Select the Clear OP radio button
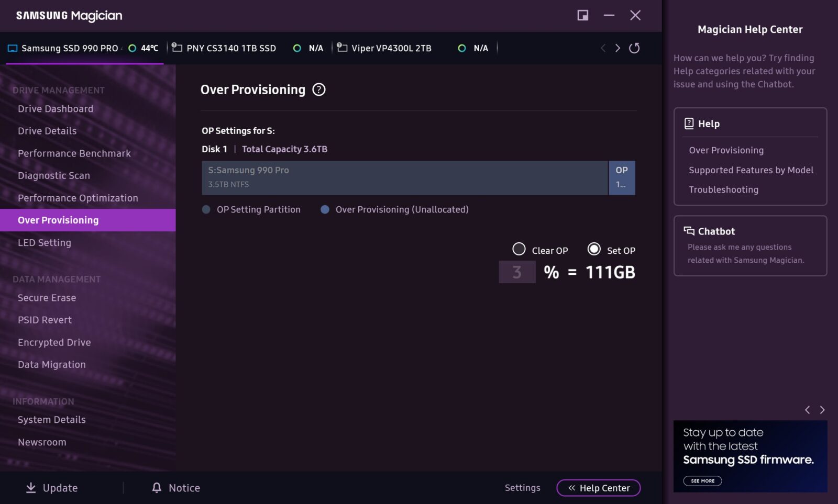The width and height of the screenshot is (838, 504). pos(519,249)
